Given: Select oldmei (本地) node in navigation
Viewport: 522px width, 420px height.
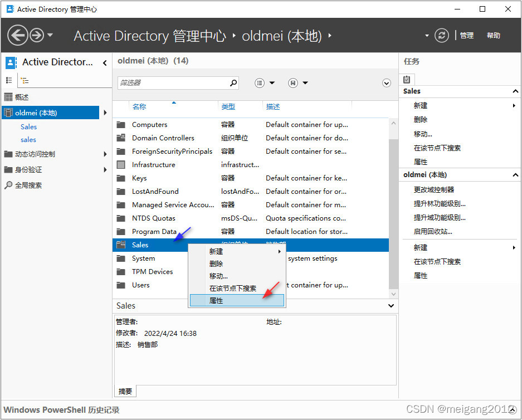Looking at the screenshot, I should pyautogui.click(x=51, y=113).
